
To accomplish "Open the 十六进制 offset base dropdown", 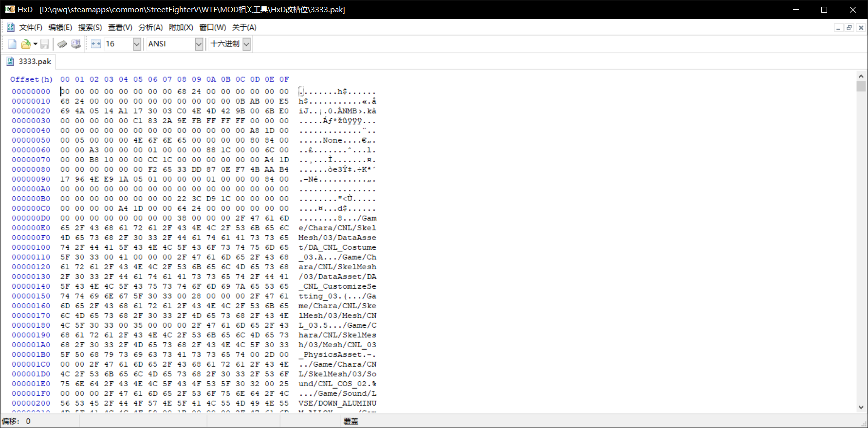I will (246, 44).
